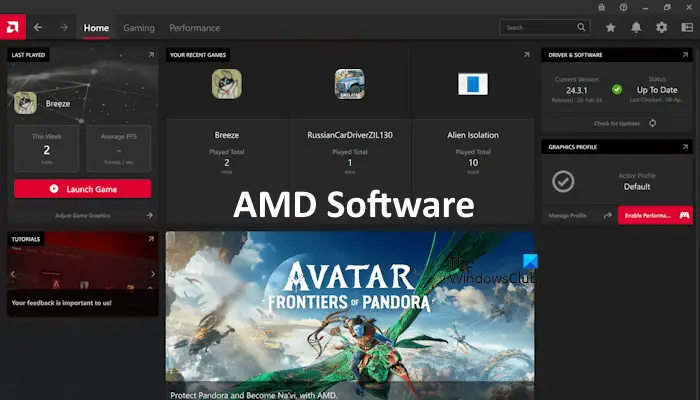Minimize the AMD Software window

click(x=646, y=7)
